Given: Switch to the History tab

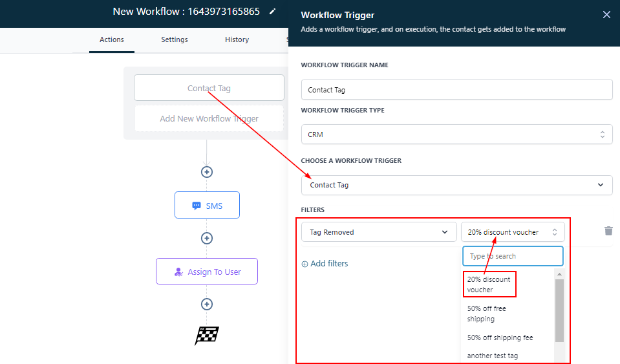Looking at the screenshot, I should (237, 39).
